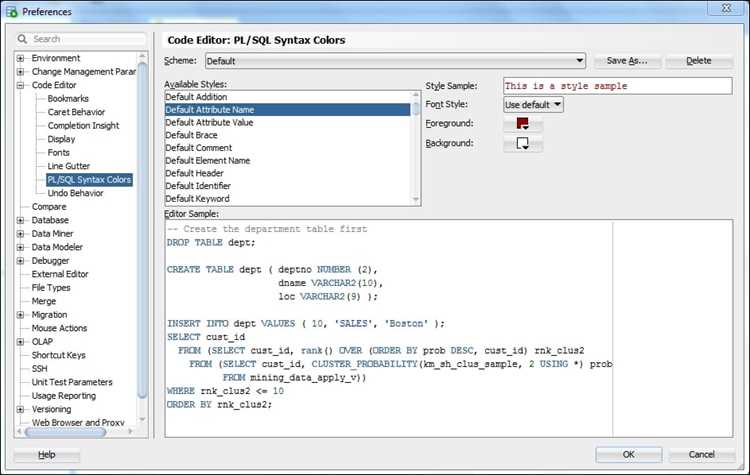Select Default Identifier style
This screenshot has width=750, height=475.
(287, 186)
